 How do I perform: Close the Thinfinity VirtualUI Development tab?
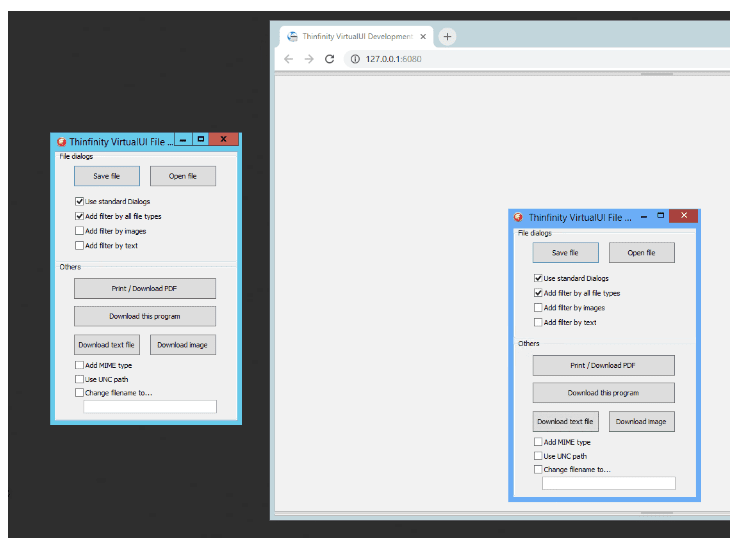(423, 36)
